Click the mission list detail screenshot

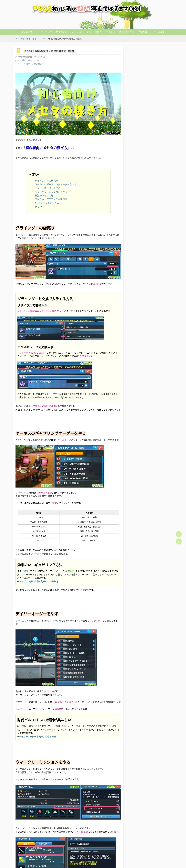(66, 853)
